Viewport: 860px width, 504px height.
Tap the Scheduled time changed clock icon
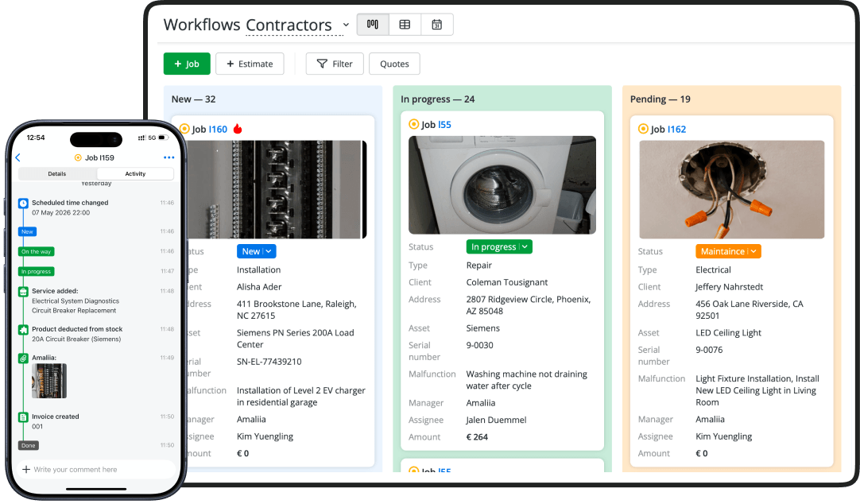(x=23, y=204)
